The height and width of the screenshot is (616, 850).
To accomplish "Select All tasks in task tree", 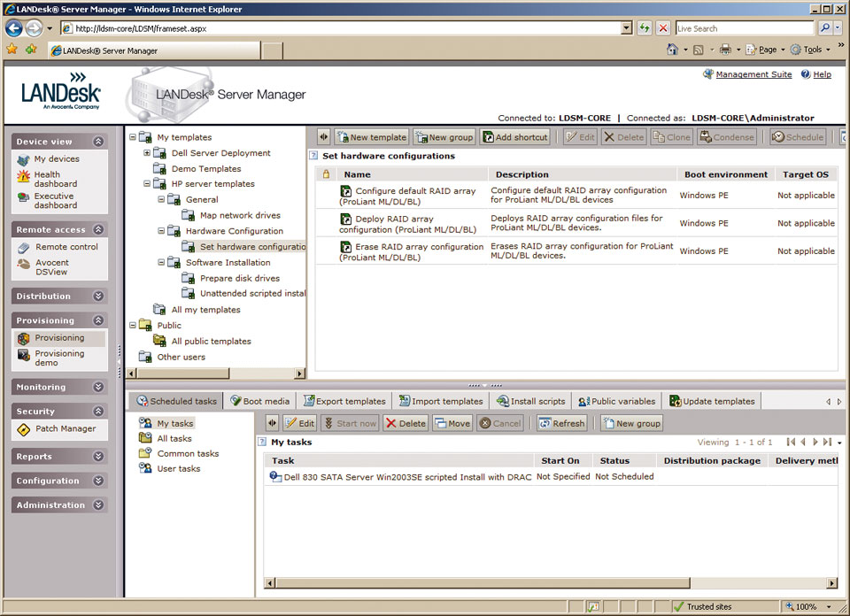I will pyautogui.click(x=174, y=438).
